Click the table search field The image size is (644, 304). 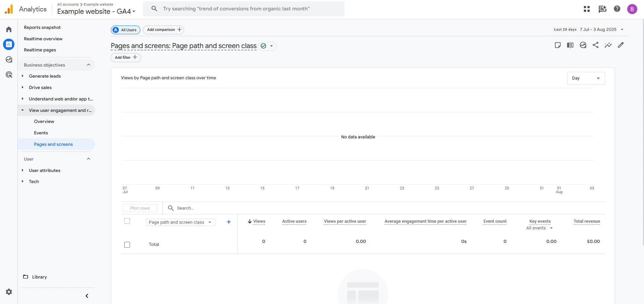pos(185,208)
